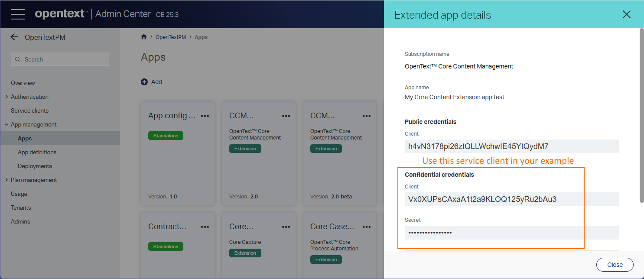Click the OpenTextPM breadcrumb link
The image size is (644, 279).
pyautogui.click(x=170, y=37)
